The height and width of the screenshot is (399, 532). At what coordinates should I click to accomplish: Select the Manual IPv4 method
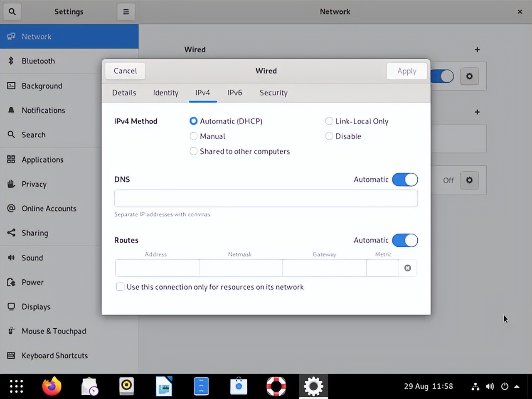194,136
